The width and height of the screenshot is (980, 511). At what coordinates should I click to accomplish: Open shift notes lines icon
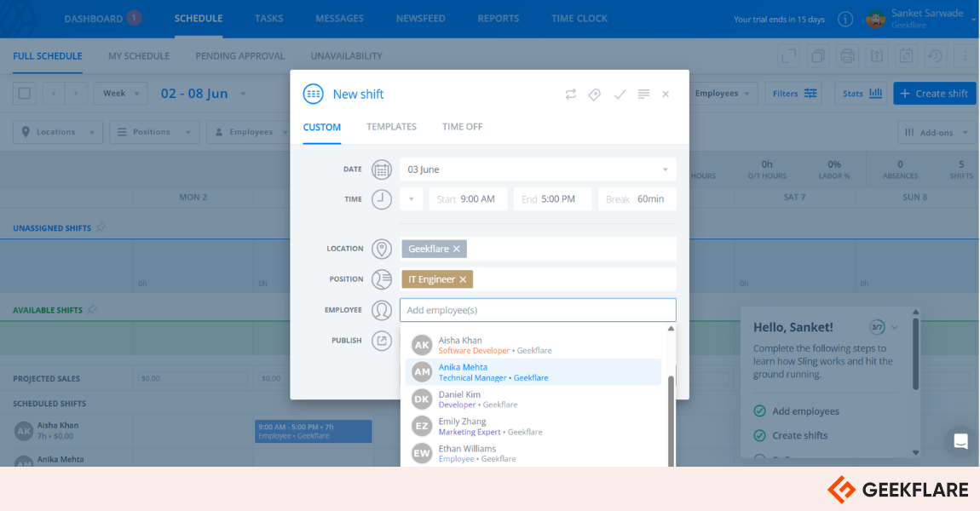coord(643,95)
